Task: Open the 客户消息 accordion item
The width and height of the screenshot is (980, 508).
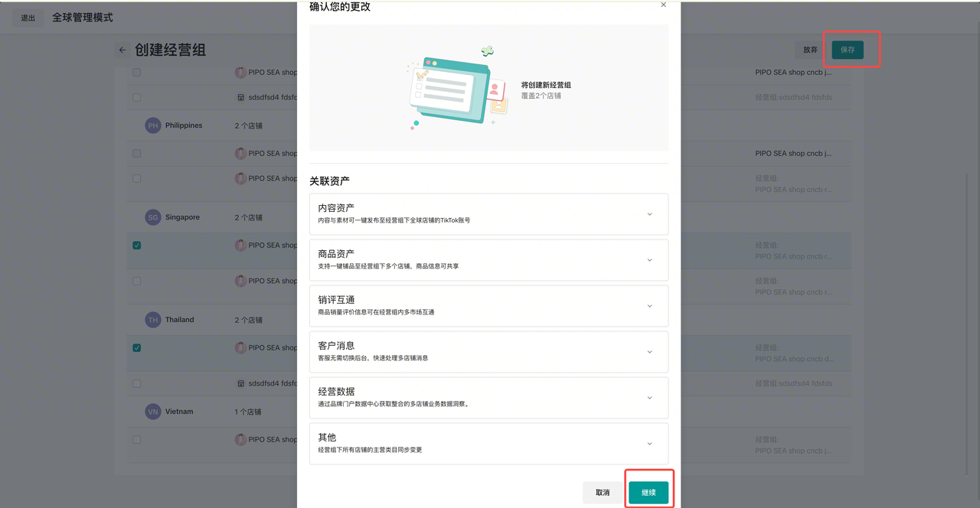Action: [649, 352]
